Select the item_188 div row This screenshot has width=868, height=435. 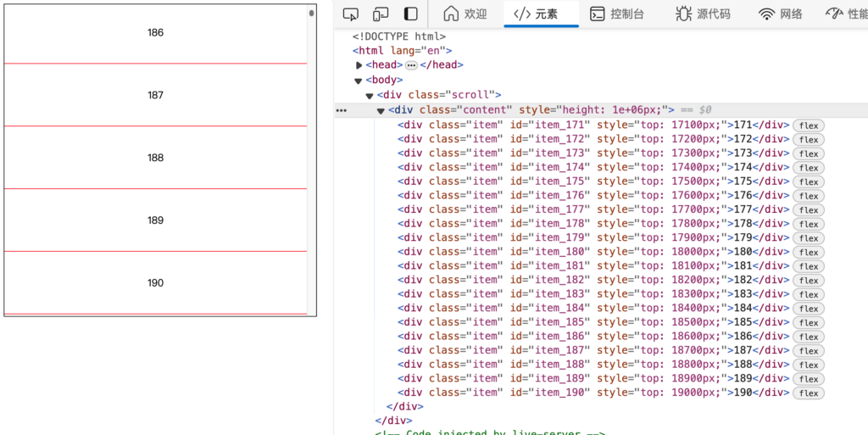593,364
